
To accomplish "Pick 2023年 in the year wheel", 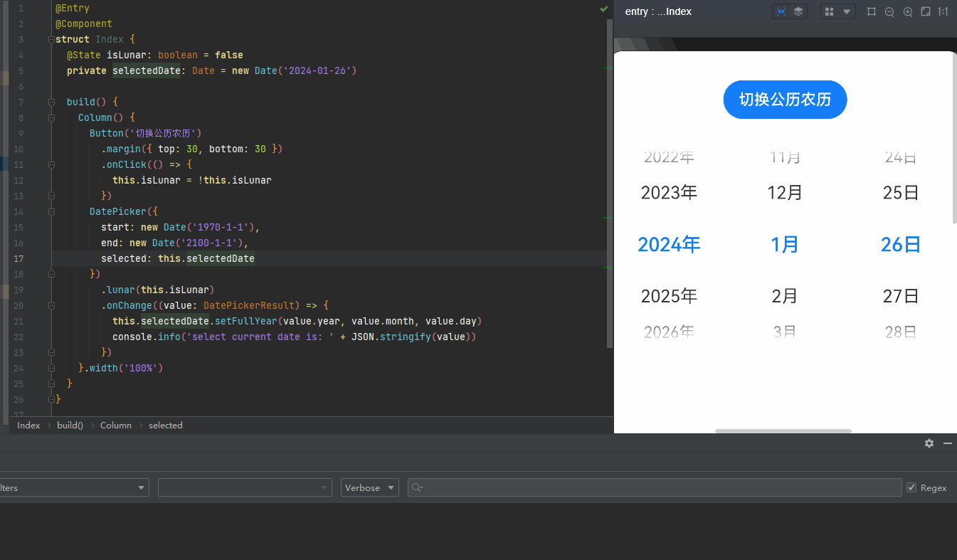I will pos(669,192).
